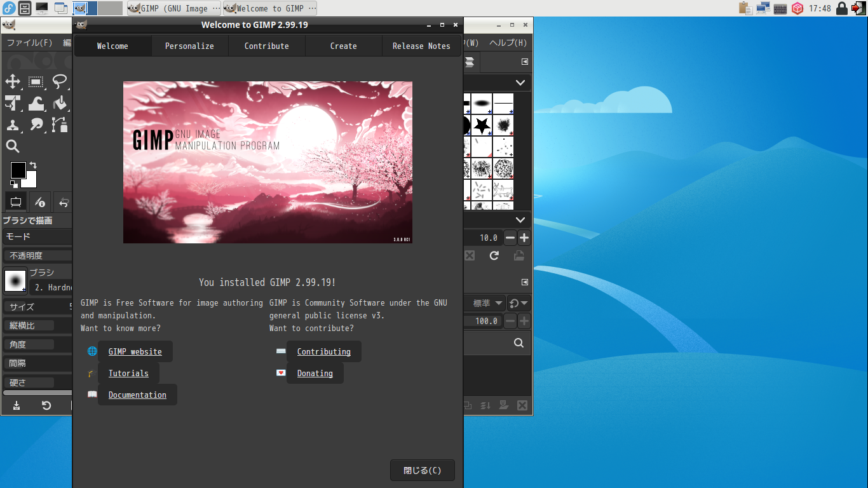Click the brush spacing field showing 10.0
This screenshot has height=488, width=868.
tap(483, 238)
